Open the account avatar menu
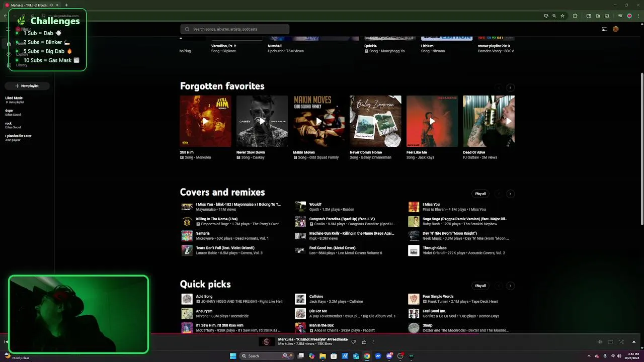The height and width of the screenshot is (362, 644). [615, 29]
